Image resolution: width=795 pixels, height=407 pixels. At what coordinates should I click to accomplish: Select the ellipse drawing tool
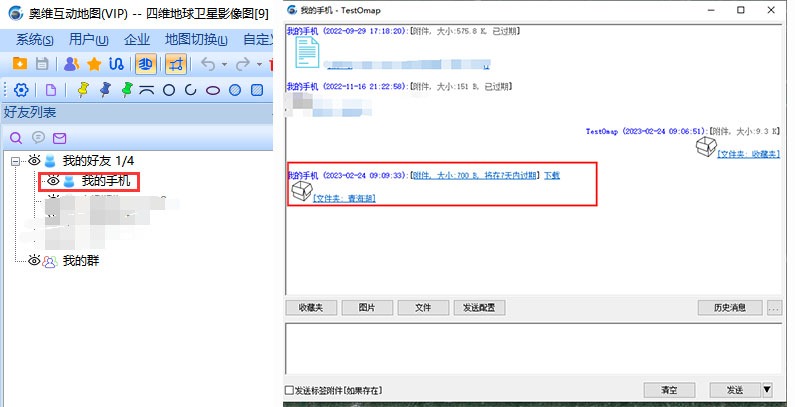[212, 90]
